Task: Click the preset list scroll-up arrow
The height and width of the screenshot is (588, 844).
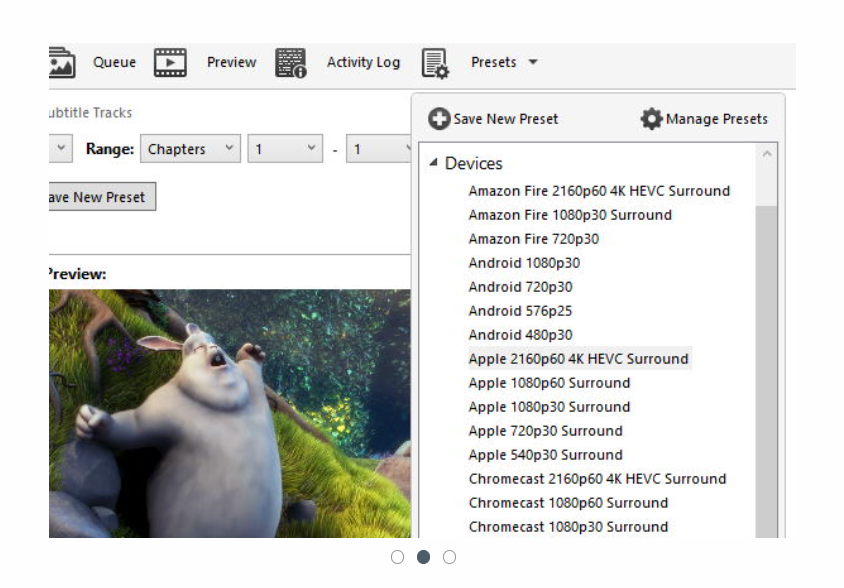Action: click(x=766, y=154)
